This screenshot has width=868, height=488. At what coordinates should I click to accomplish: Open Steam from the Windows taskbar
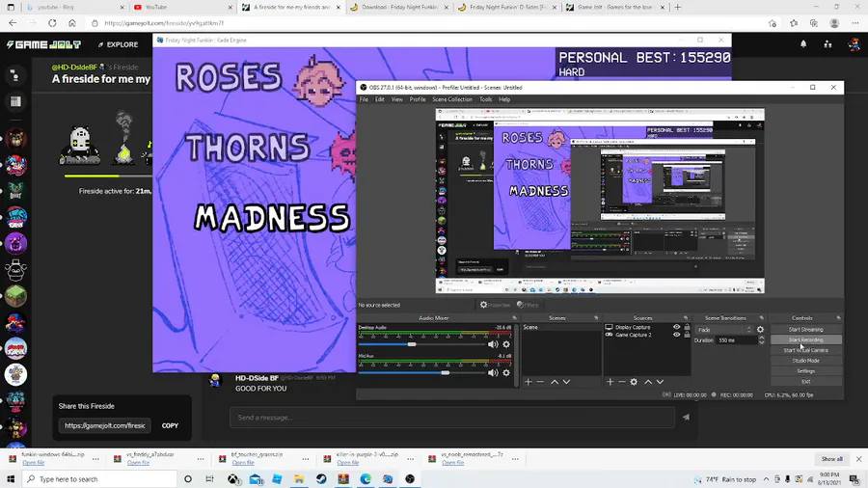(321, 479)
